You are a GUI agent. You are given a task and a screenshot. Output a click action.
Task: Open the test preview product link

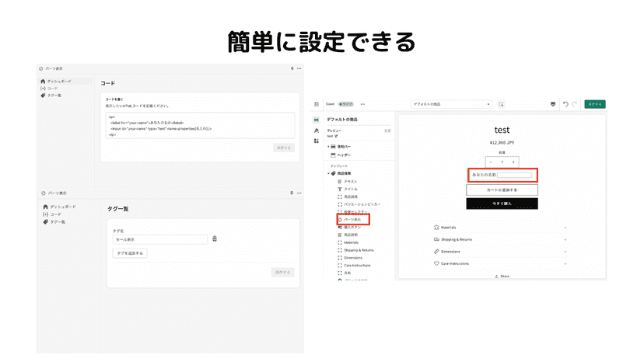[332, 136]
